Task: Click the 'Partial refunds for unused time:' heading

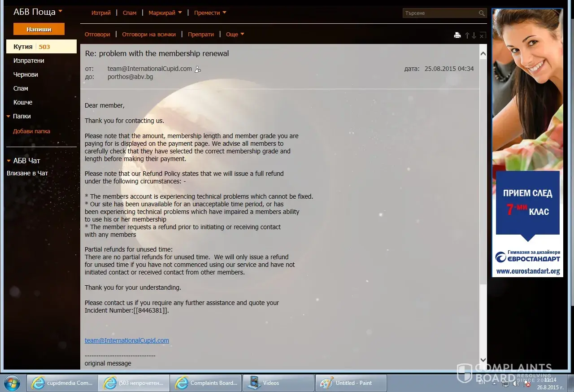Action: tap(129, 249)
